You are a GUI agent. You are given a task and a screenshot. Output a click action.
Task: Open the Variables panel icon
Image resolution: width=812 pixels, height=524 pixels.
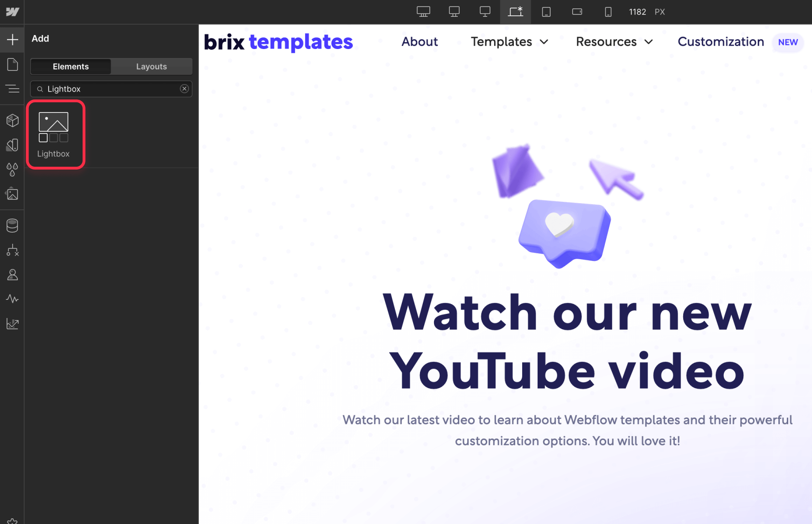[12, 145]
